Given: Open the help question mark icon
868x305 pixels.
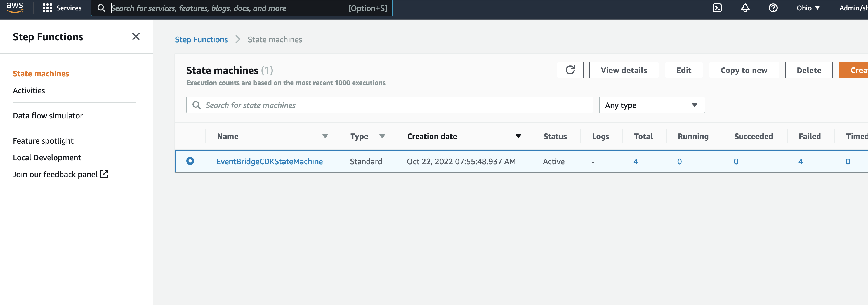Looking at the screenshot, I should (773, 8).
